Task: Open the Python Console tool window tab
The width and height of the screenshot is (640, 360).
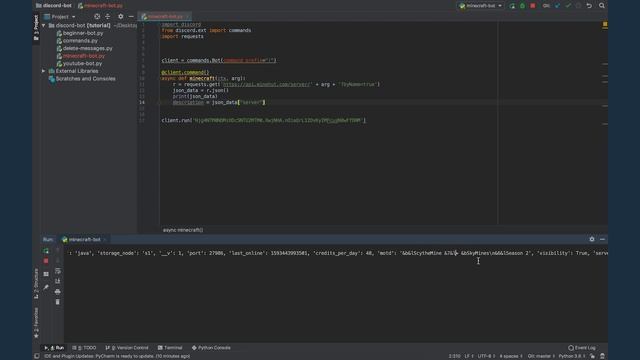Action: pyautogui.click(x=211, y=348)
